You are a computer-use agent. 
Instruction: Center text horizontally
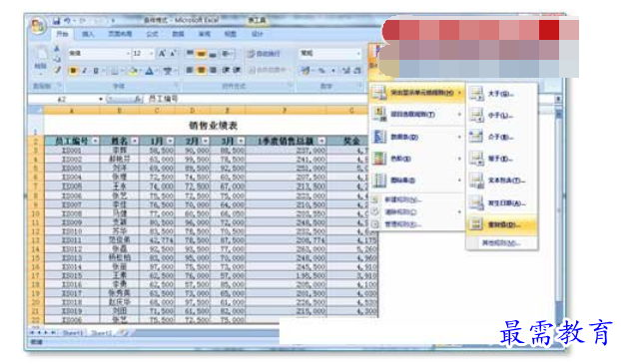click(202, 71)
